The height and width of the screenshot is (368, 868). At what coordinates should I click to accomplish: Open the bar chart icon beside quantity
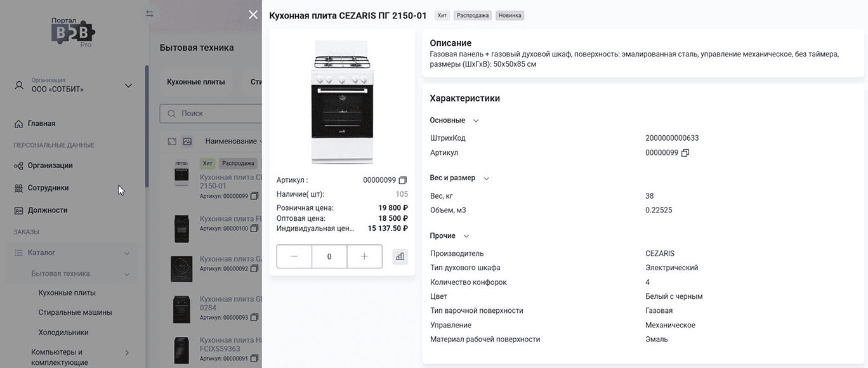point(400,256)
